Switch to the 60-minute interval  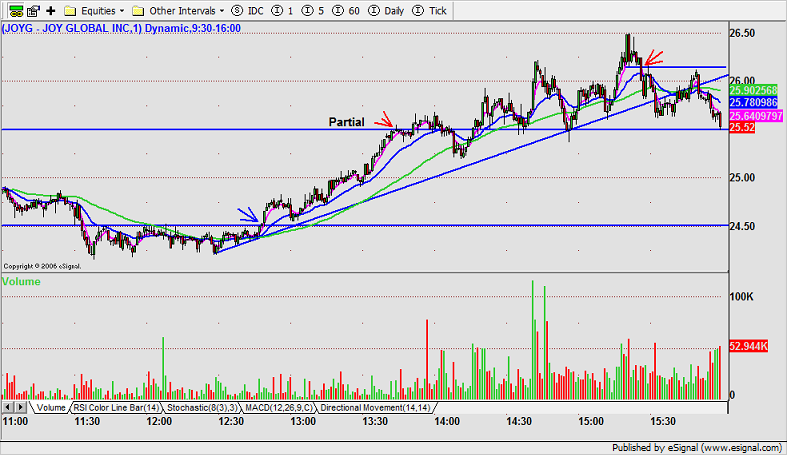pyautogui.click(x=346, y=11)
